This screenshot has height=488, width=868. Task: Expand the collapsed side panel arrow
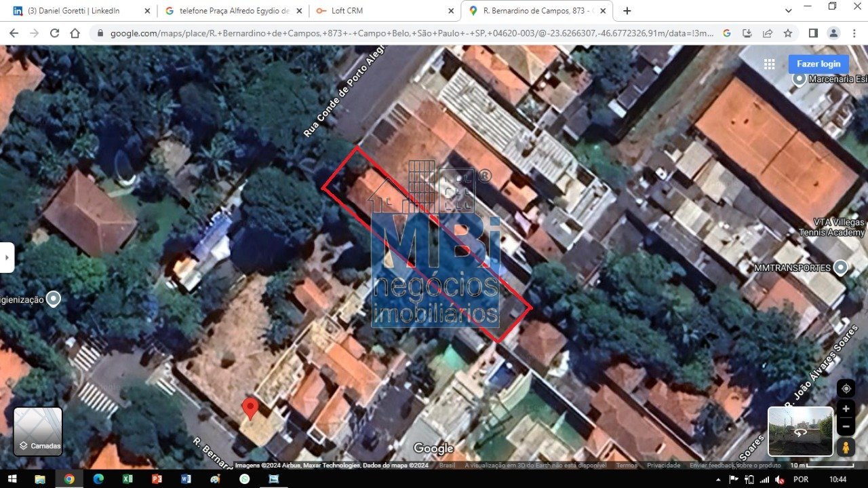(x=7, y=258)
